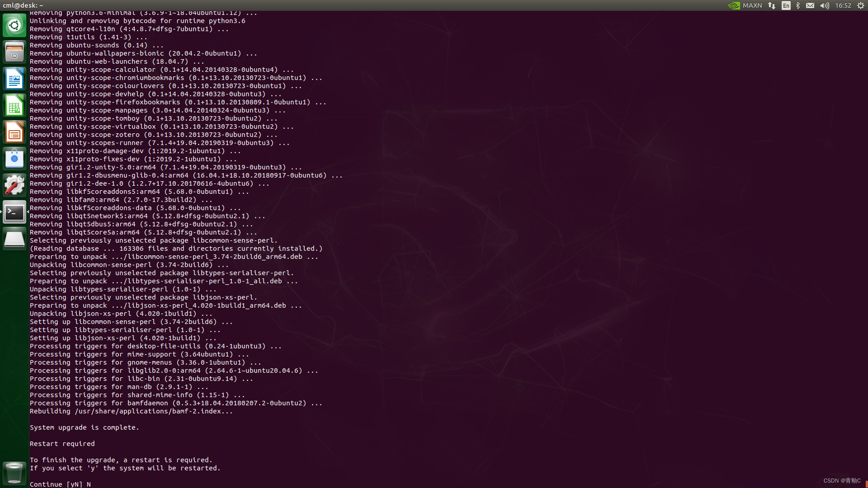
Task: Click 'Setting up libjson-xs-perl' line
Action: pos(123,338)
